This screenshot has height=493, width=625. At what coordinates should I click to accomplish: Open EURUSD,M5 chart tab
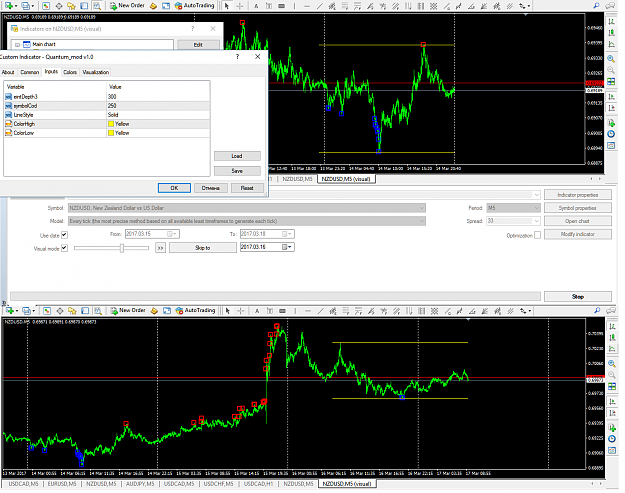pos(62,483)
